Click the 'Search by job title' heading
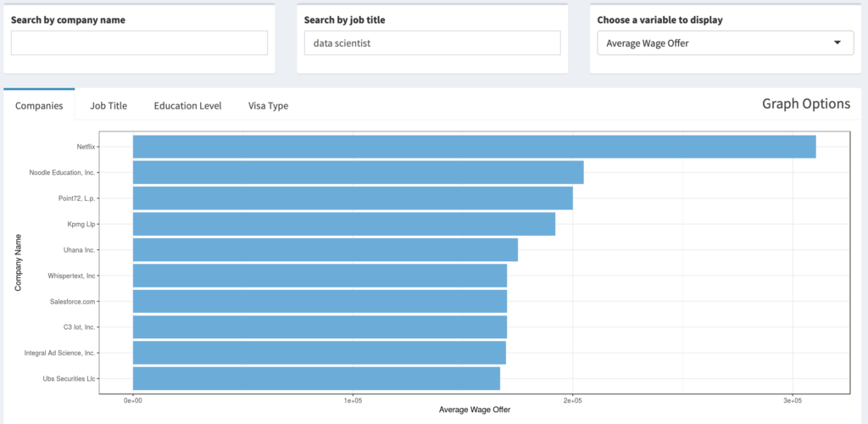 point(345,20)
